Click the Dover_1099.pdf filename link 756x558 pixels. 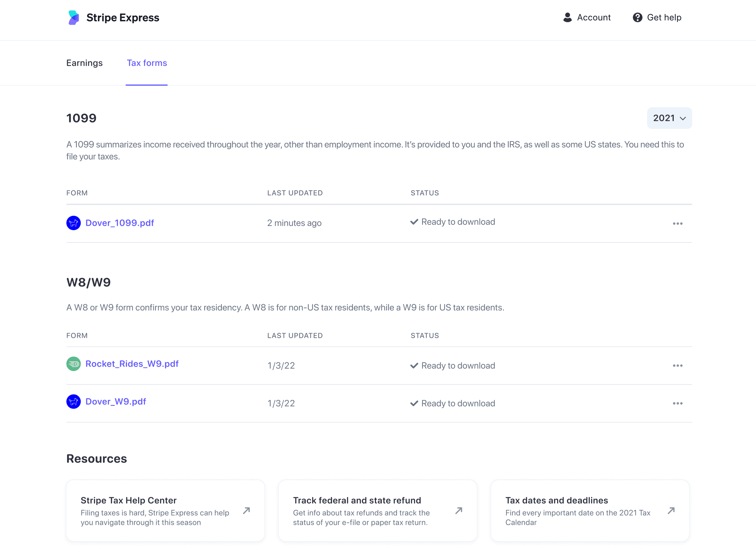120,223
